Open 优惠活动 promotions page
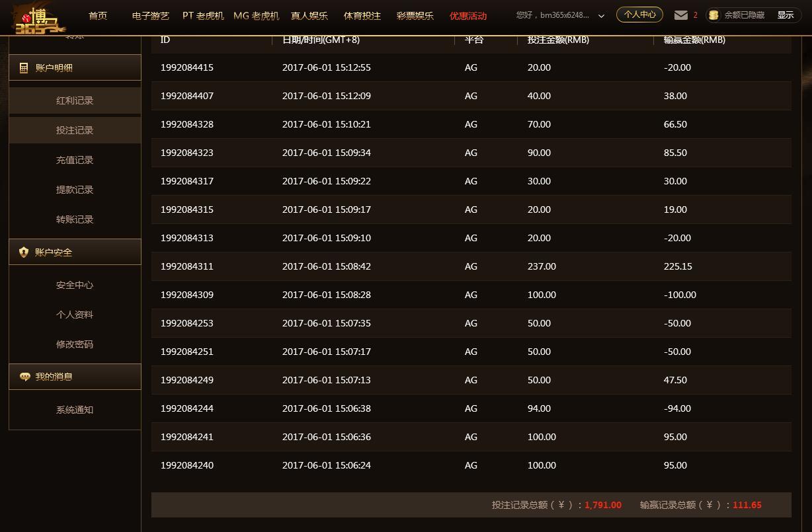This screenshot has width=812, height=532. [468, 15]
